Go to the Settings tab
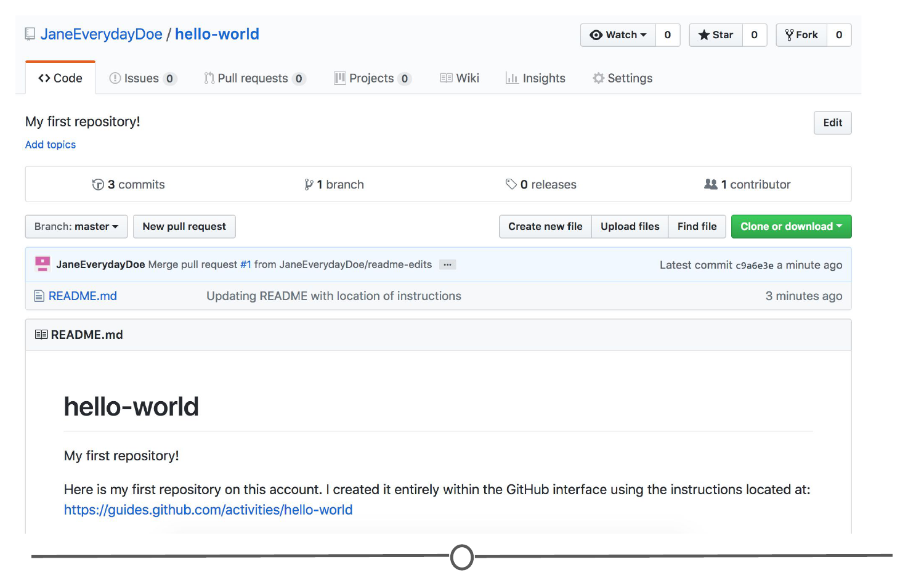The height and width of the screenshot is (578, 924). [622, 78]
